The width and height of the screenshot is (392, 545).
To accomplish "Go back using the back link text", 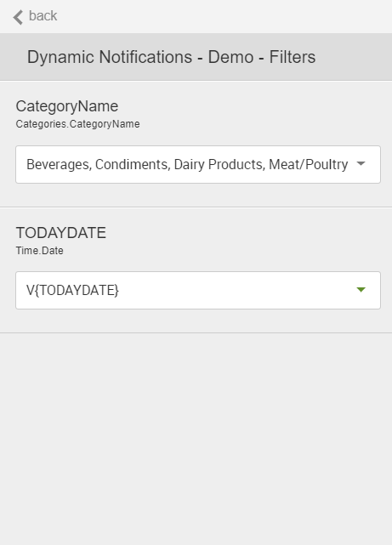I will (x=43, y=16).
